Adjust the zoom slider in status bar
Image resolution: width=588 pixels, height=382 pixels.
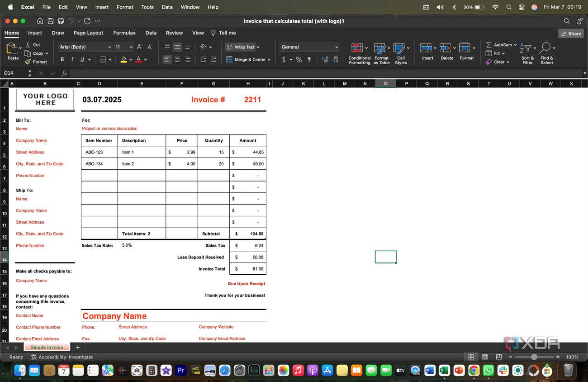[534, 357]
